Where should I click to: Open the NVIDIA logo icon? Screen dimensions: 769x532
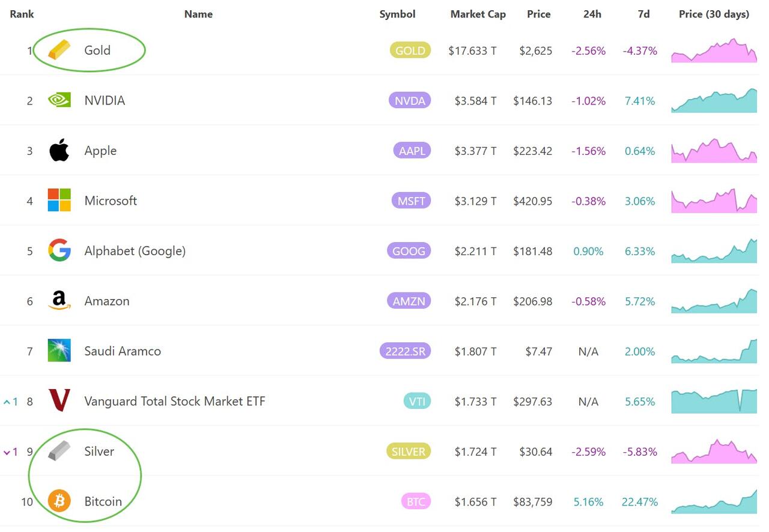tap(59, 100)
